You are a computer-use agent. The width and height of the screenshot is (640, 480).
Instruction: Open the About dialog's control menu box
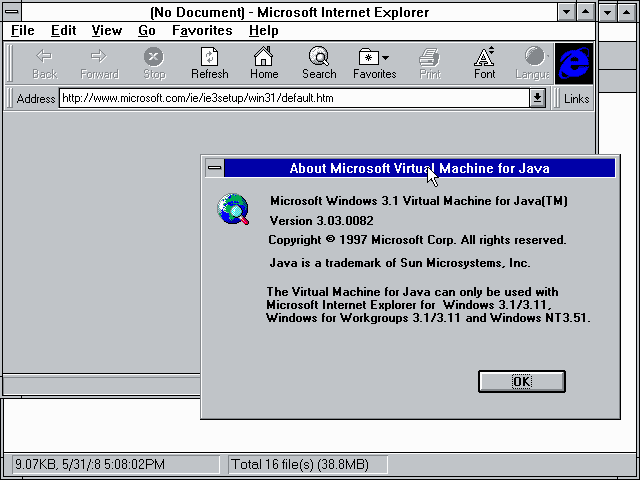(215, 168)
